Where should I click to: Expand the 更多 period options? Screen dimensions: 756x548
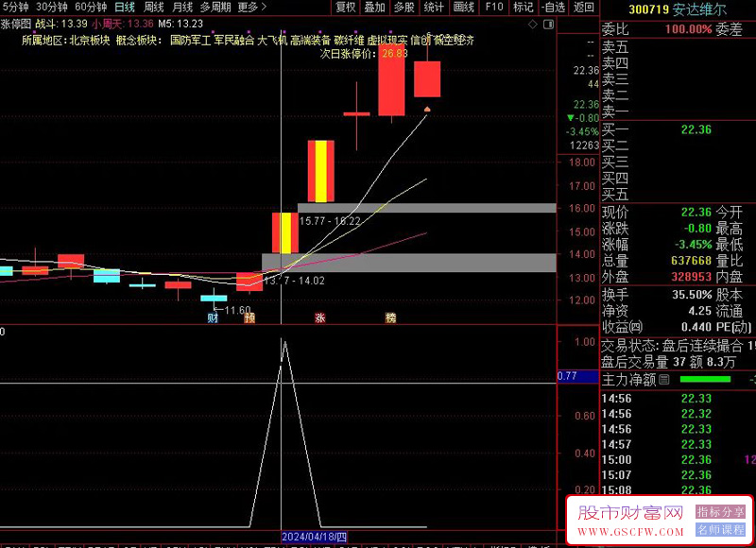coord(251,7)
